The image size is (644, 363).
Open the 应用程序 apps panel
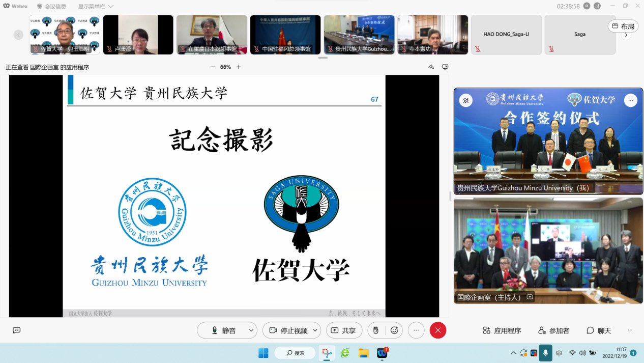(x=502, y=330)
